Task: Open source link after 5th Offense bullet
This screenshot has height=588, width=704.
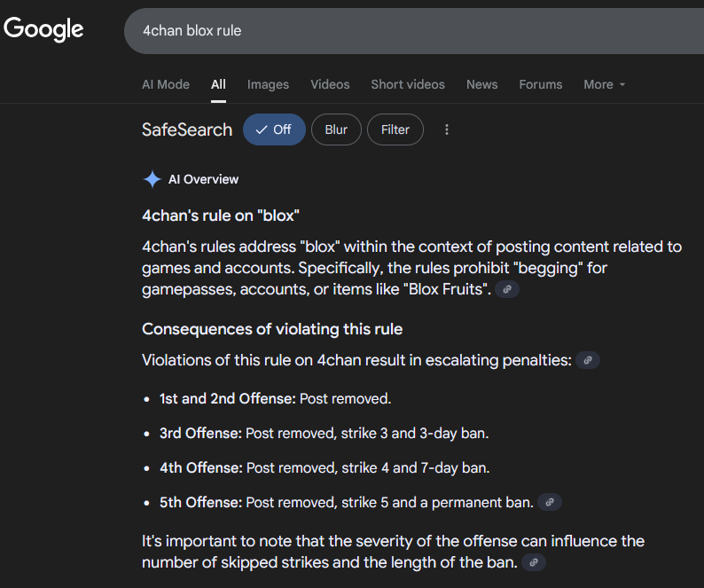Action: (x=550, y=502)
